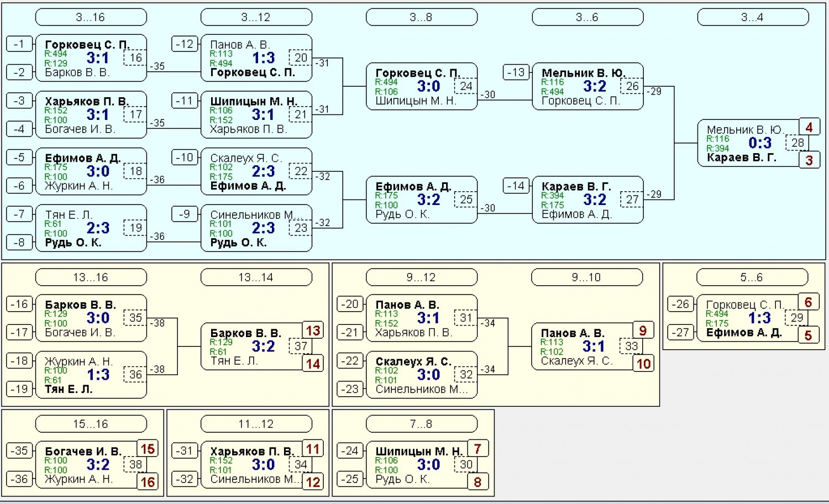Viewport: 829px width, 504px height.
Task: Open match 17 Харьяков vs Богачев
Action: (91, 115)
